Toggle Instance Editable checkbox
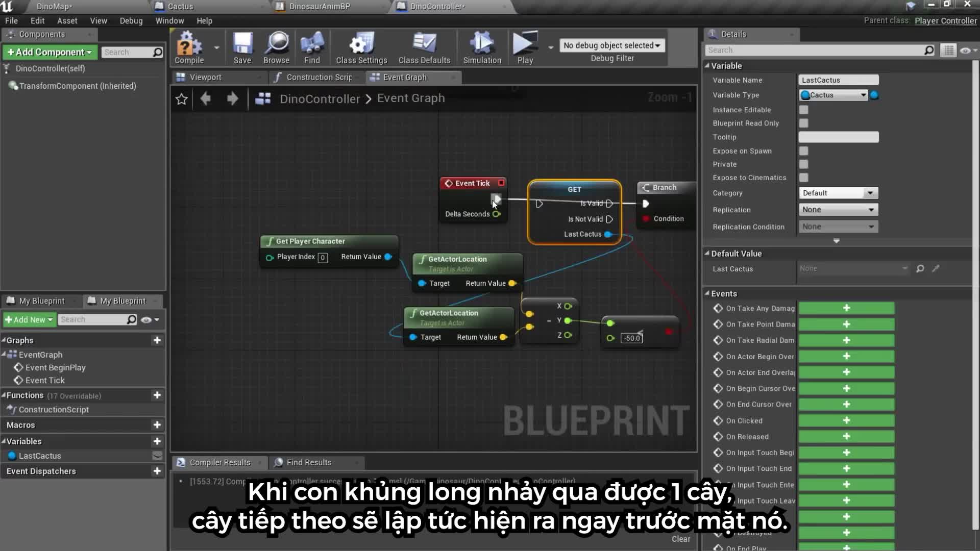This screenshot has width=980, height=551. coord(804,110)
